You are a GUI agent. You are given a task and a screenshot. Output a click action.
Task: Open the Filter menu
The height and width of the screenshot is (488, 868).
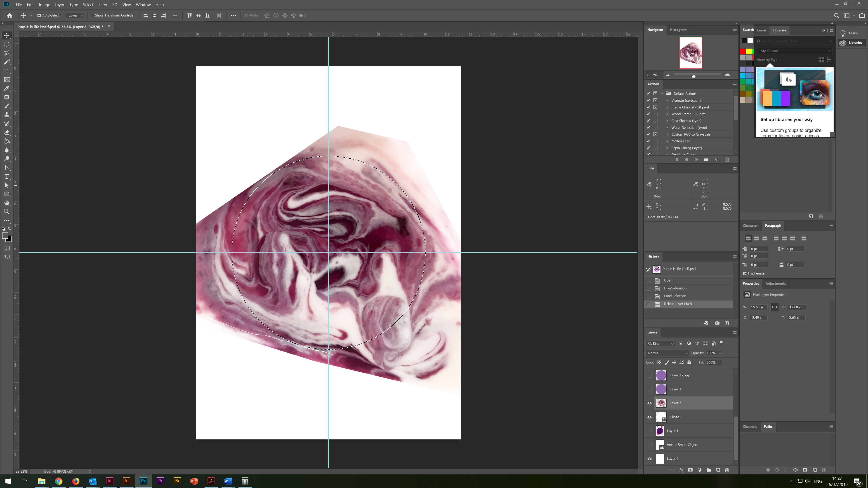[102, 5]
